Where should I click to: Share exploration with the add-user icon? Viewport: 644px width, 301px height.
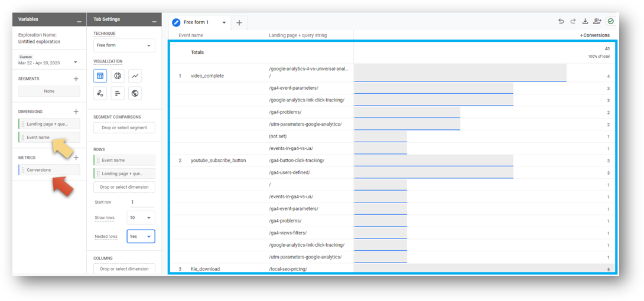(x=597, y=21)
